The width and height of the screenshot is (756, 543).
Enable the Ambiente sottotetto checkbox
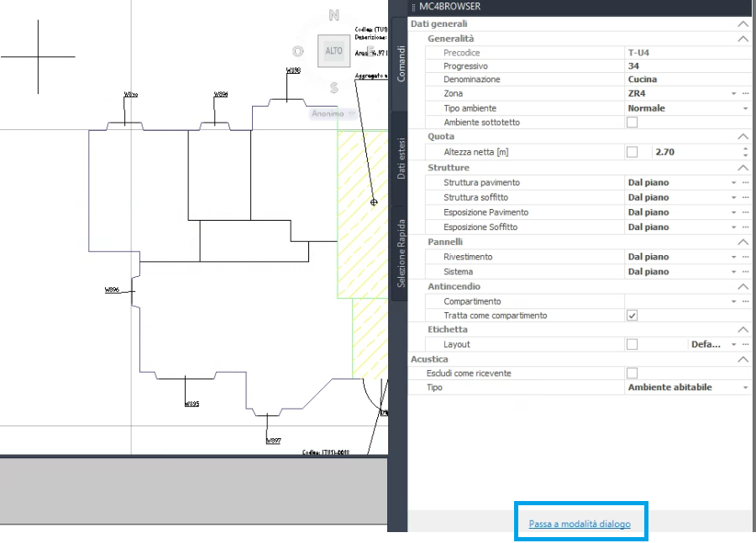pos(633,123)
